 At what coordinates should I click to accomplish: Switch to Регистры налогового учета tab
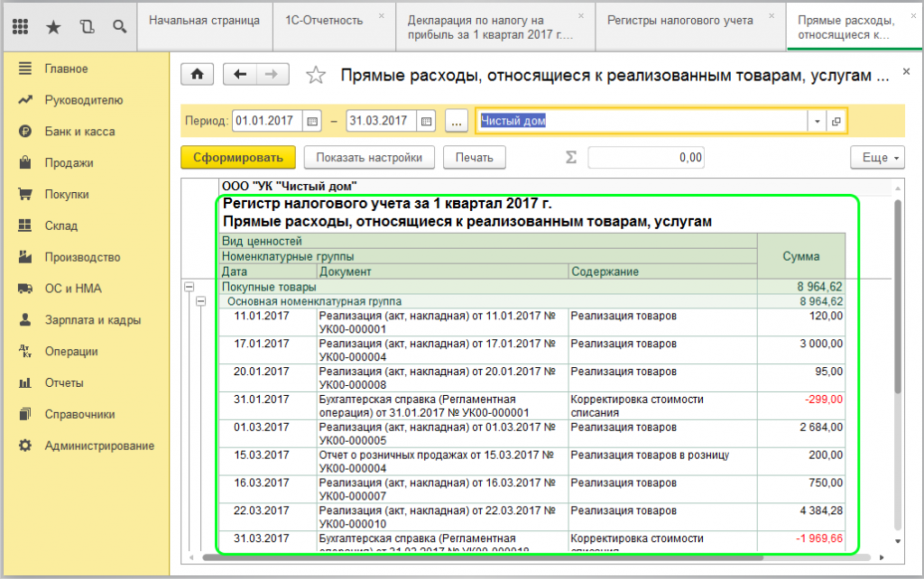[679, 21]
